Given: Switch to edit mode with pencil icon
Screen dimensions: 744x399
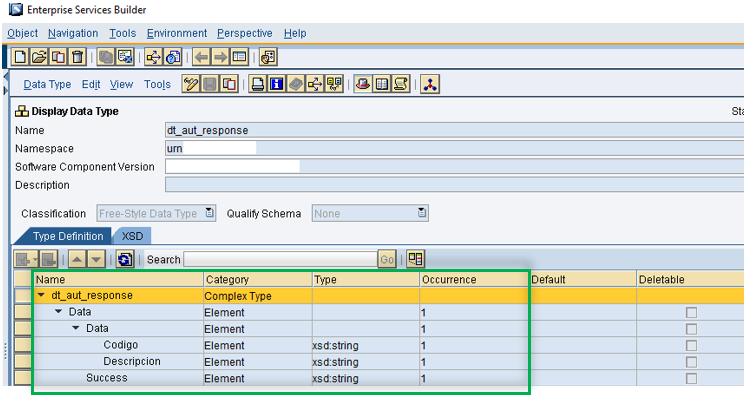Looking at the screenshot, I should pos(191,84).
